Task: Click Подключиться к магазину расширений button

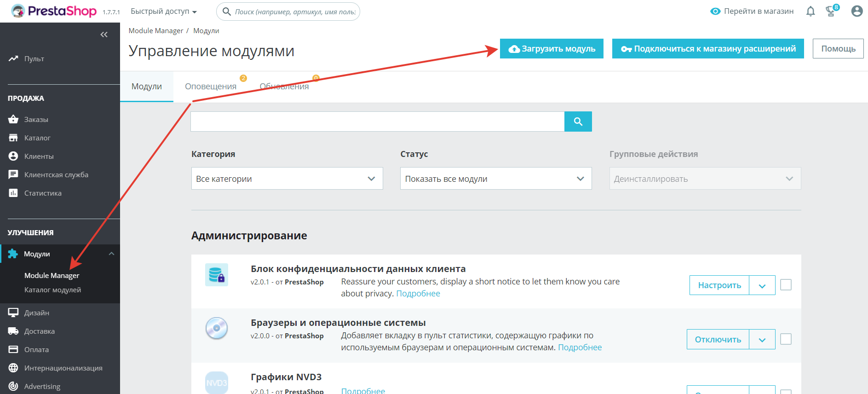Action: [x=708, y=49]
